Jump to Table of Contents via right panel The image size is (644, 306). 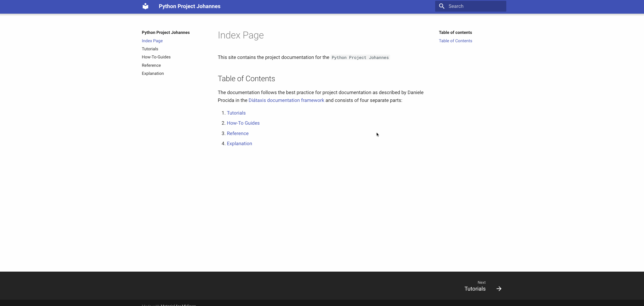[455, 41]
